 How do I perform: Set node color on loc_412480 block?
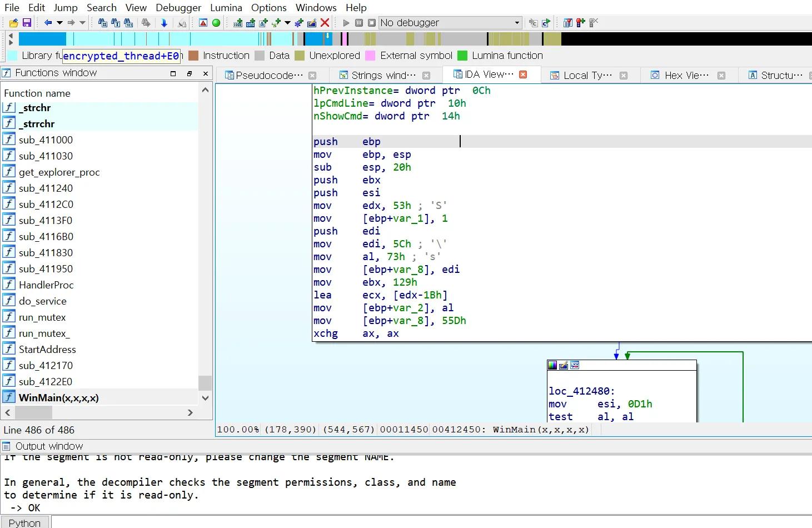(x=552, y=365)
